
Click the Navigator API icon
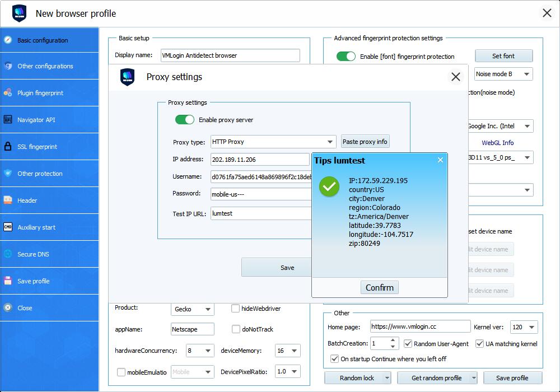click(8, 120)
